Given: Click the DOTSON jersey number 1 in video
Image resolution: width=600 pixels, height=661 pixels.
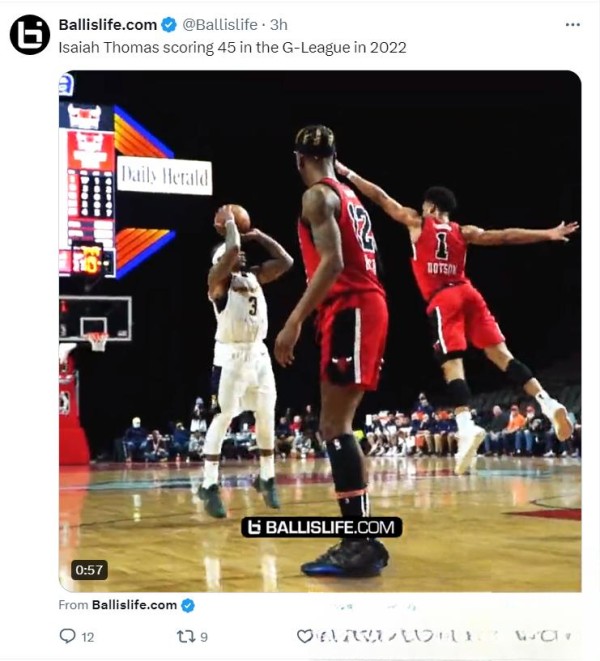Looking at the screenshot, I should tap(441, 247).
